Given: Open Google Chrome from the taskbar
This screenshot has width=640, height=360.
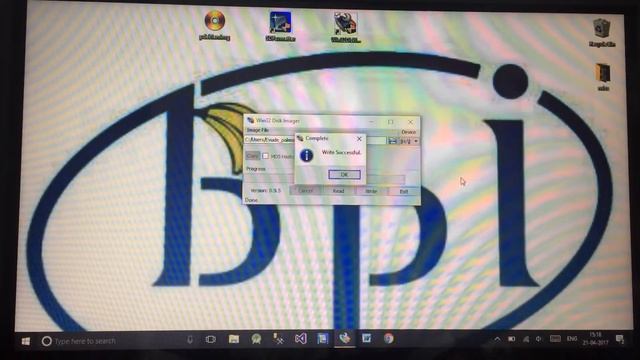Looking at the screenshot, I should pos(389,338).
